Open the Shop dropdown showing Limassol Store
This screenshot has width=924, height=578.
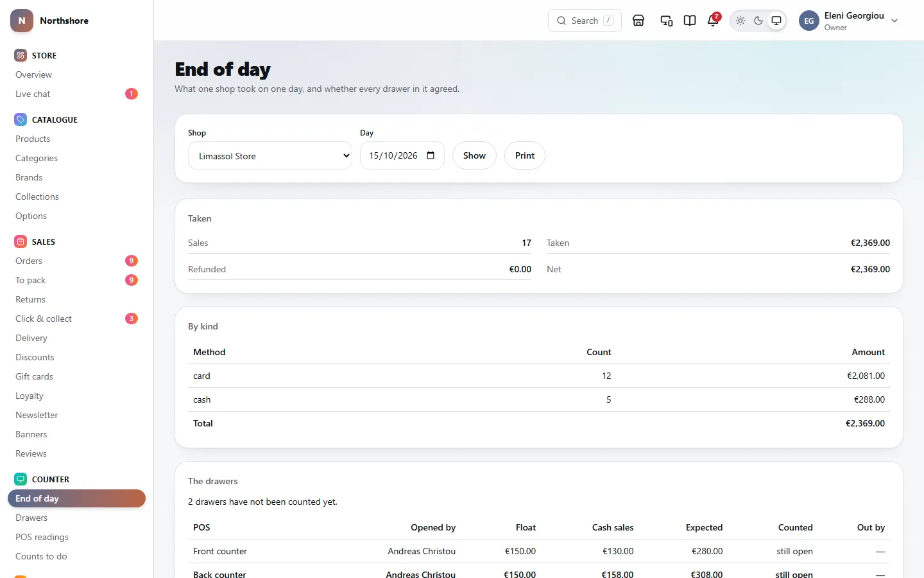(x=270, y=155)
